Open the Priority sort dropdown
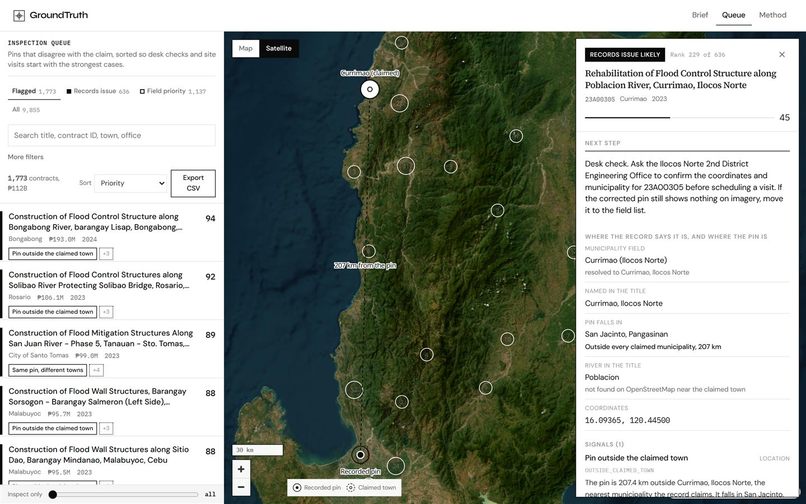The height and width of the screenshot is (504, 806). coord(131,183)
